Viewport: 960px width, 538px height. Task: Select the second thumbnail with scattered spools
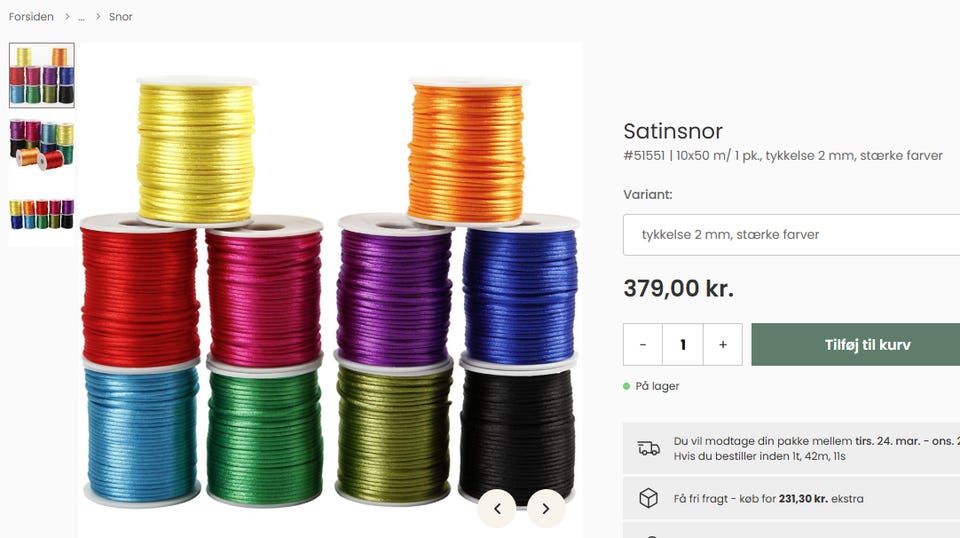point(42,145)
